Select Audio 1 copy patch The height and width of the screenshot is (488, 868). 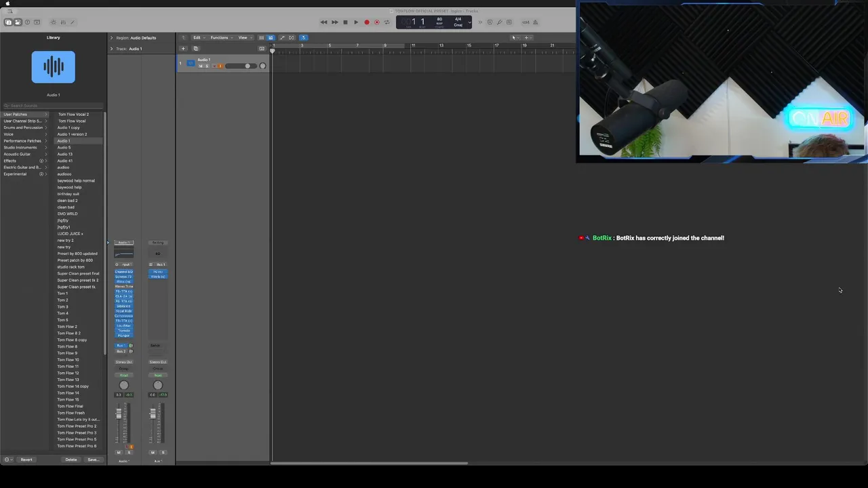[x=68, y=127]
